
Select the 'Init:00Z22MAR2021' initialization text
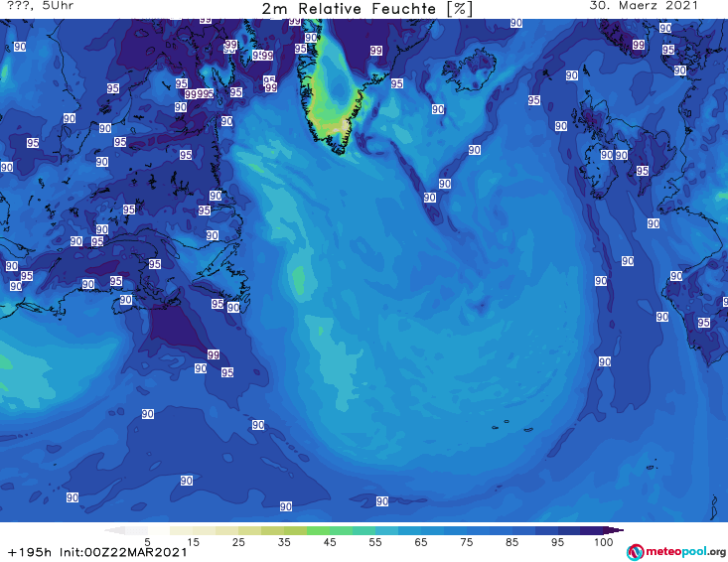[123, 552]
